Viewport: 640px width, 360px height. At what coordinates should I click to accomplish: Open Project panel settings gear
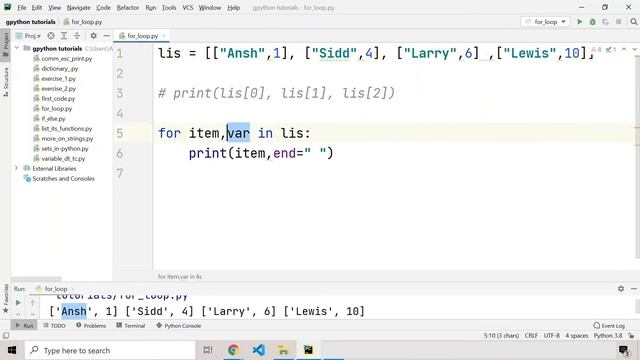[x=93, y=36]
